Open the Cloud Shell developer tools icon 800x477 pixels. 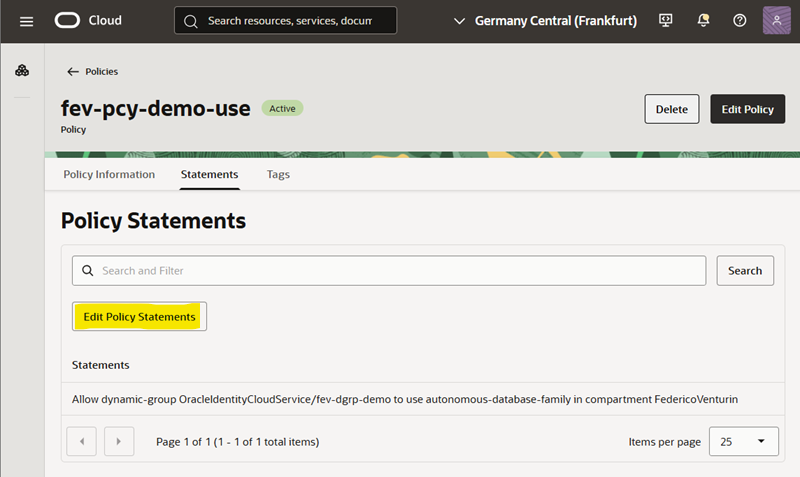(665, 20)
